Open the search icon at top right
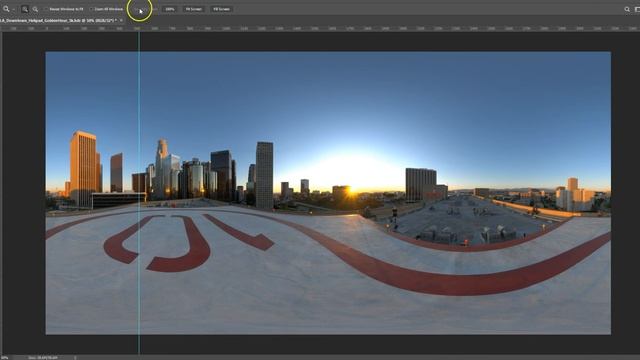640x360 pixels. [627, 9]
